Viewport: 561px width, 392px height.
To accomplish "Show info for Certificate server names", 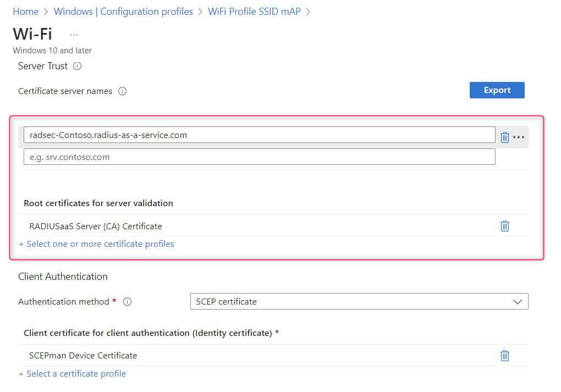I will coord(122,91).
